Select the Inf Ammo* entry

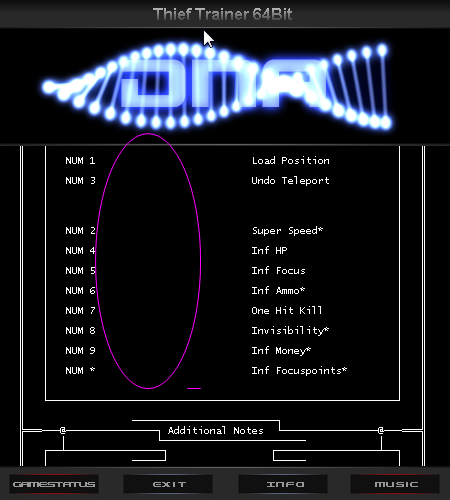coord(278,291)
